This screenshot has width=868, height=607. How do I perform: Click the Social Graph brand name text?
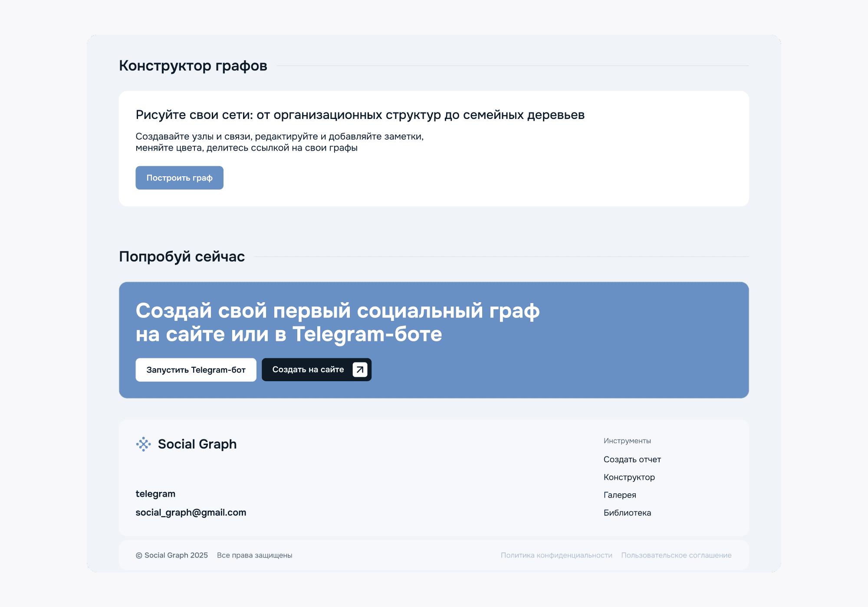click(x=197, y=444)
